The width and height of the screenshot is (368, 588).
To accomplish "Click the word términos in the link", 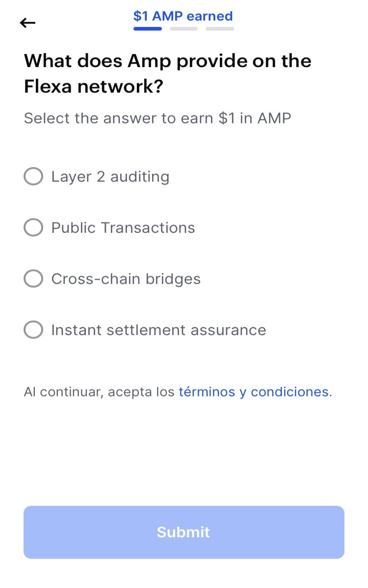I will [207, 392].
